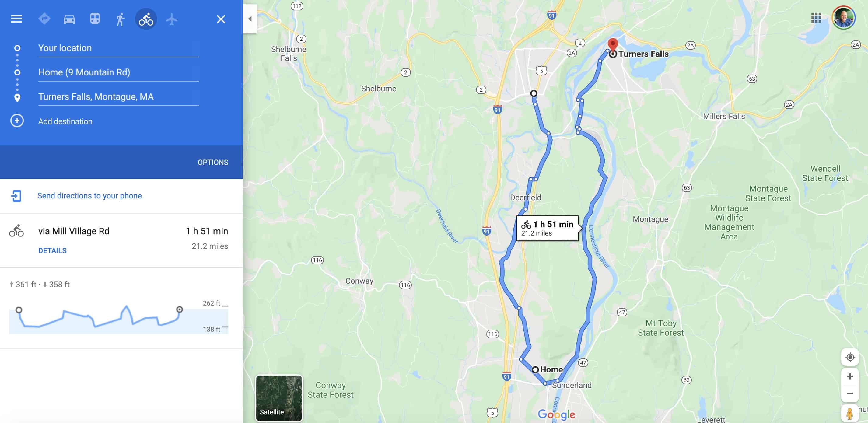Click the driving transport mode icon
868x423 pixels.
[x=68, y=18]
